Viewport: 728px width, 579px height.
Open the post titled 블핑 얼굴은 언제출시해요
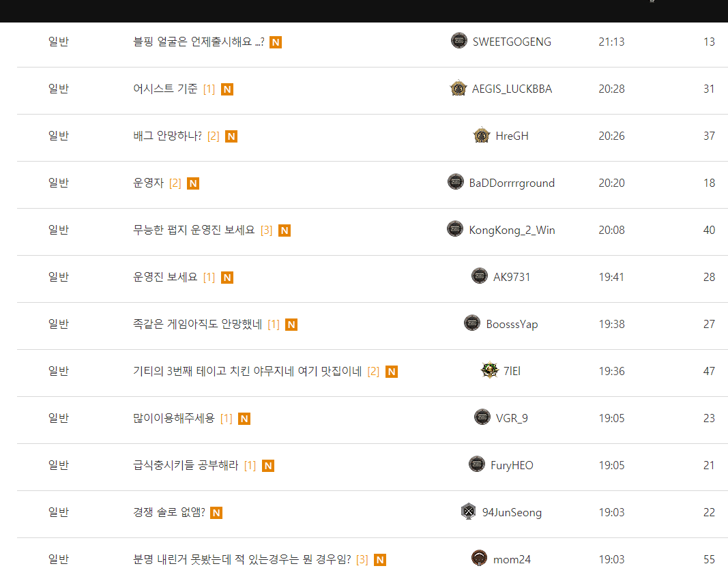[199, 42]
